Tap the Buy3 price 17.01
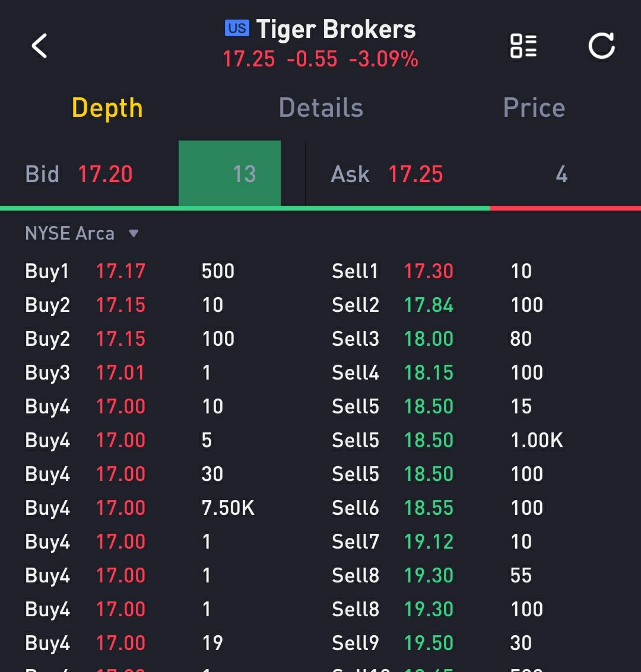This screenshot has width=641, height=672. tap(120, 372)
